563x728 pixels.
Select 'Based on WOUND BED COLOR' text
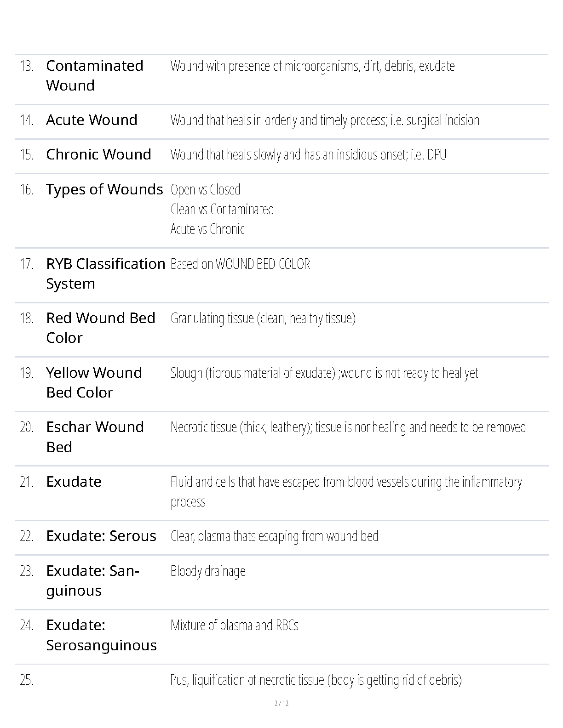pyautogui.click(x=240, y=264)
